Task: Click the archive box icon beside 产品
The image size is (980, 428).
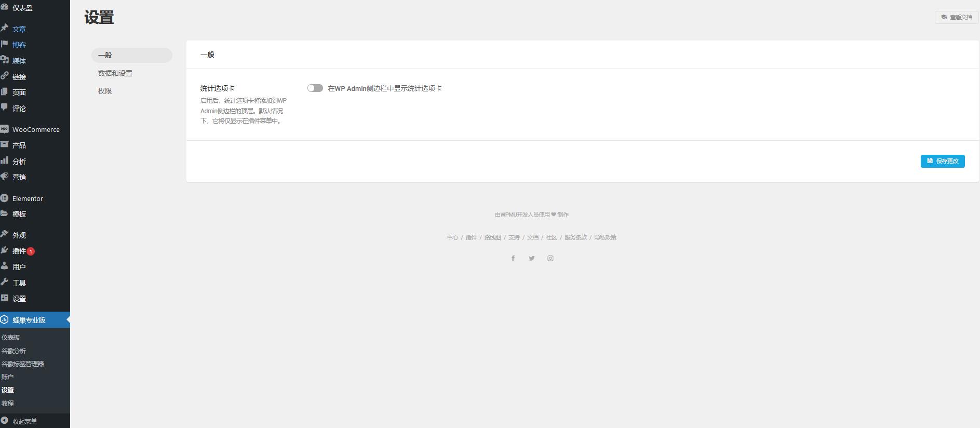Action: [x=4, y=144]
